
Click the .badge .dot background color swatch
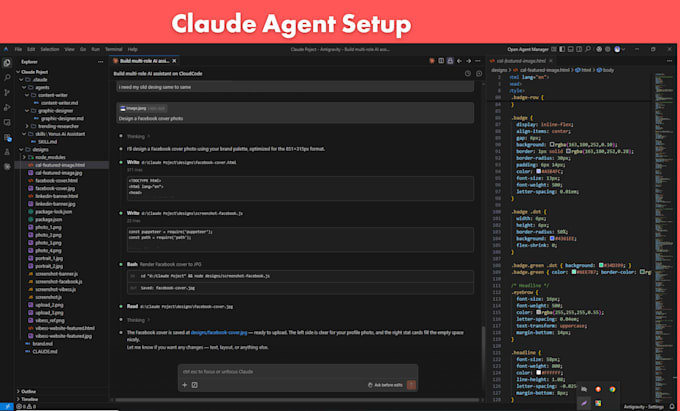552,238
